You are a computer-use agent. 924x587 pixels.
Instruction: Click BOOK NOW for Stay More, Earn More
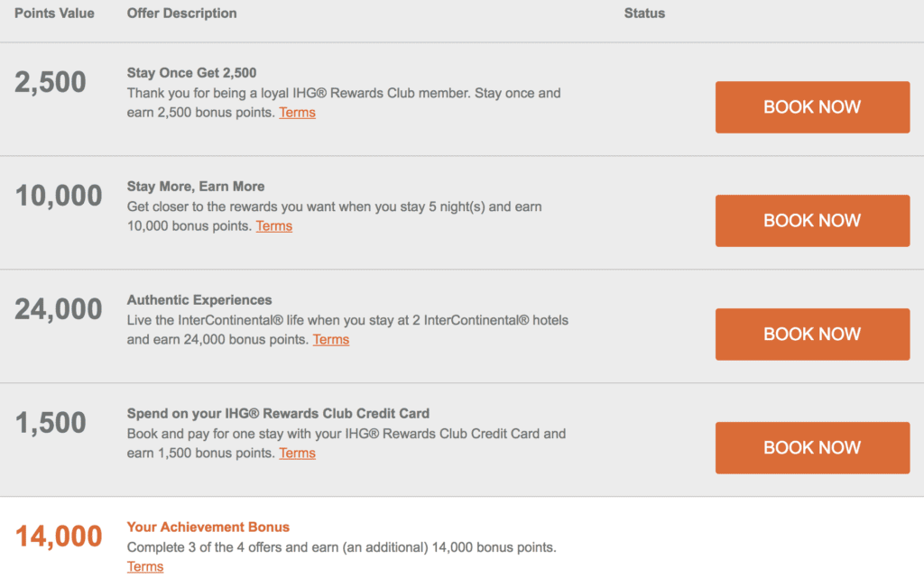pos(812,221)
